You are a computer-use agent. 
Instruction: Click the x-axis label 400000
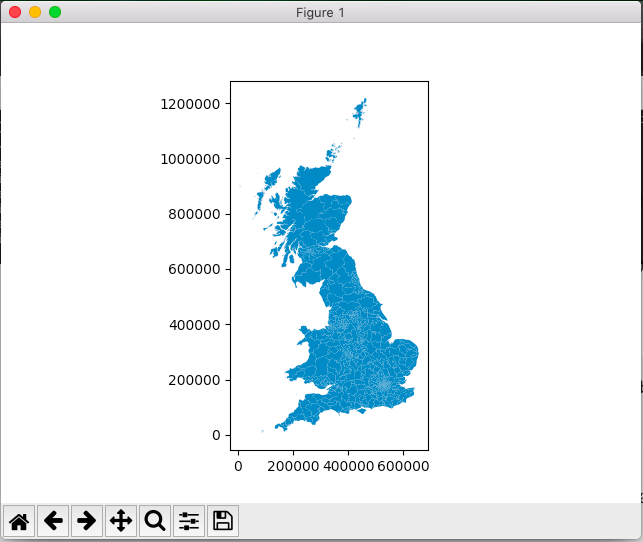[349, 466]
